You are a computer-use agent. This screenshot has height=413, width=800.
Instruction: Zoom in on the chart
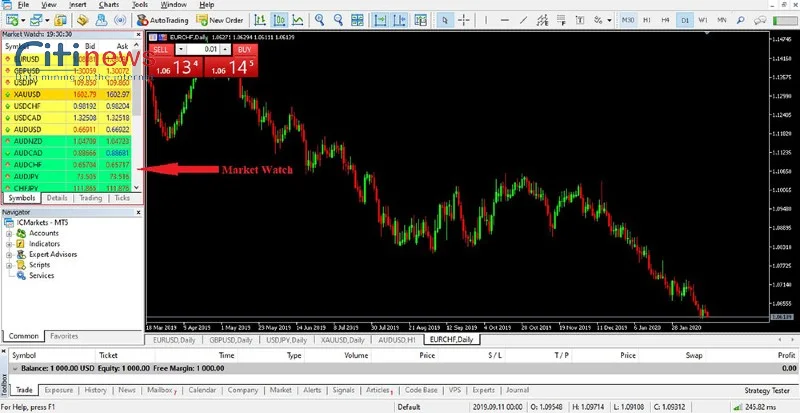click(x=319, y=20)
